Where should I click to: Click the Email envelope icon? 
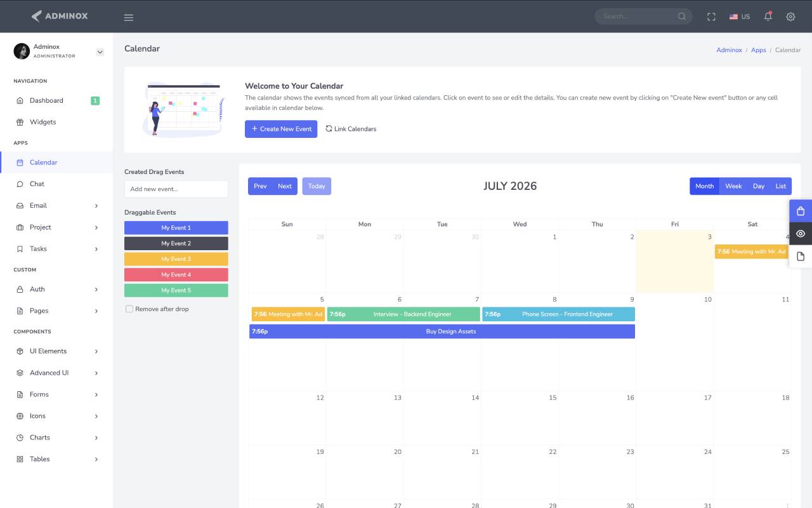click(20, 206)
